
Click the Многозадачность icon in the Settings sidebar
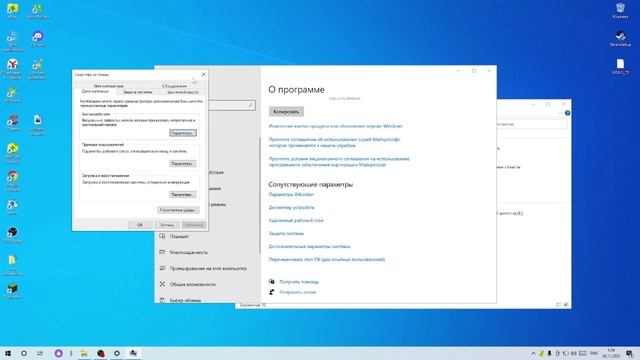162,252
